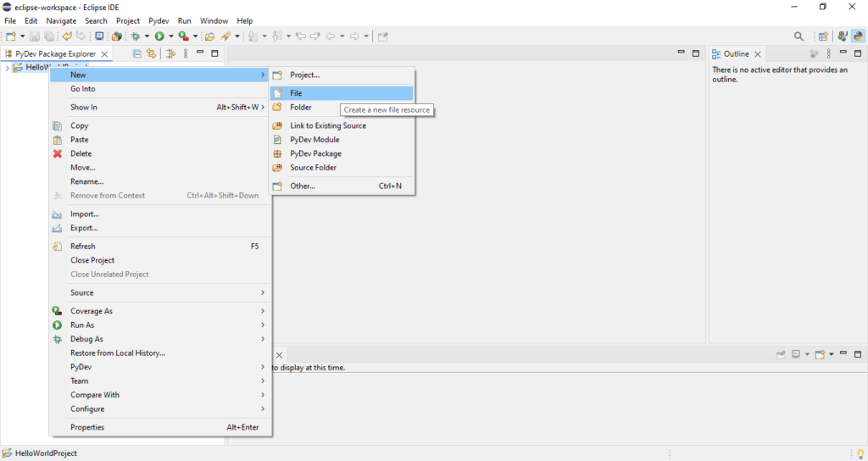Choose Other... from the New submenu
This screenshot has height=461, width=868.
tap(342, 186)
